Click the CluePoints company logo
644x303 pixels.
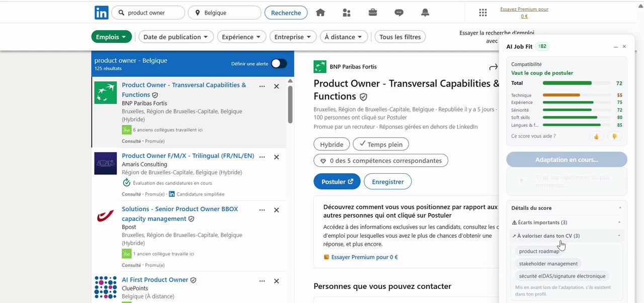pos(106,287)
